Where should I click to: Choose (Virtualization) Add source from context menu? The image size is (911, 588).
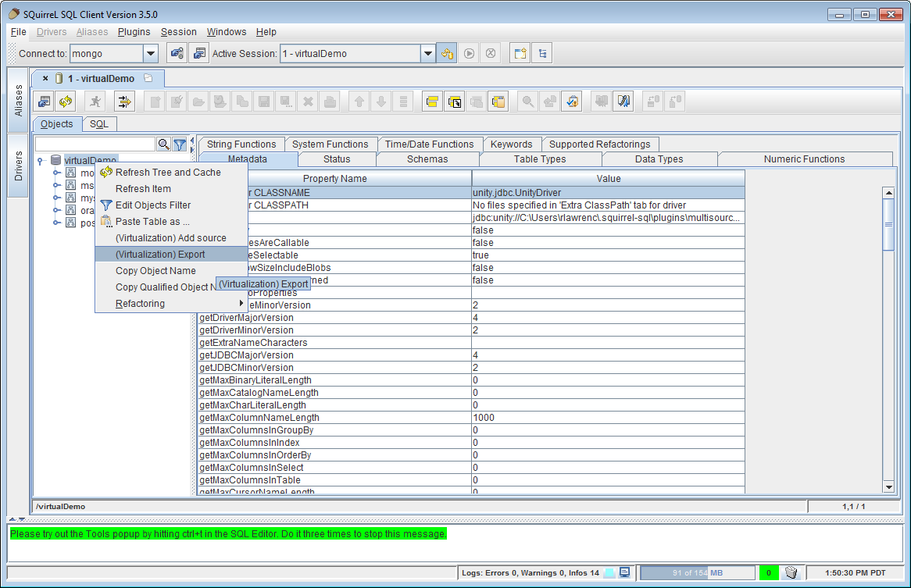click(x=170, y=238)
